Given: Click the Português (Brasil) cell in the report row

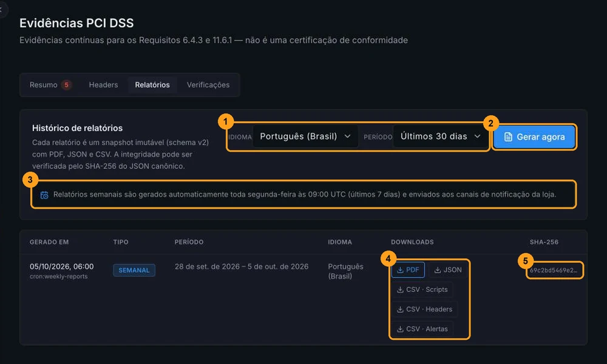Looking at the screenshot, I should pyautogui.click(x=346, y=271).
